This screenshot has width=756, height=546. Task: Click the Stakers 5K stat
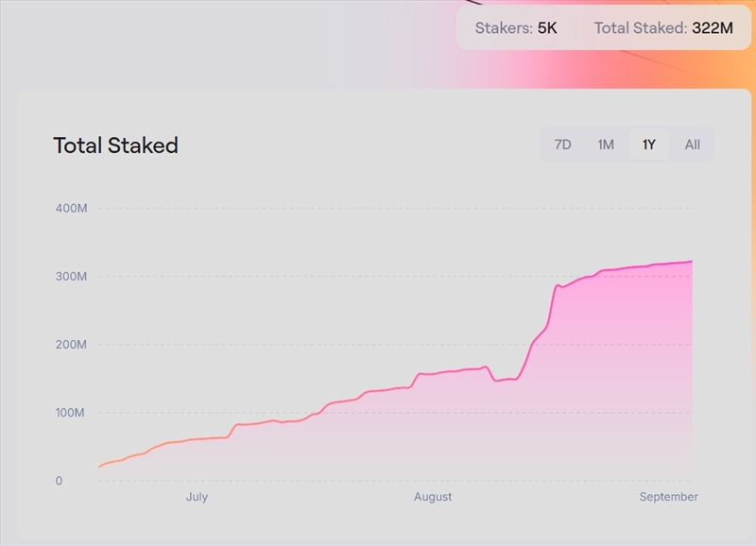516,28
